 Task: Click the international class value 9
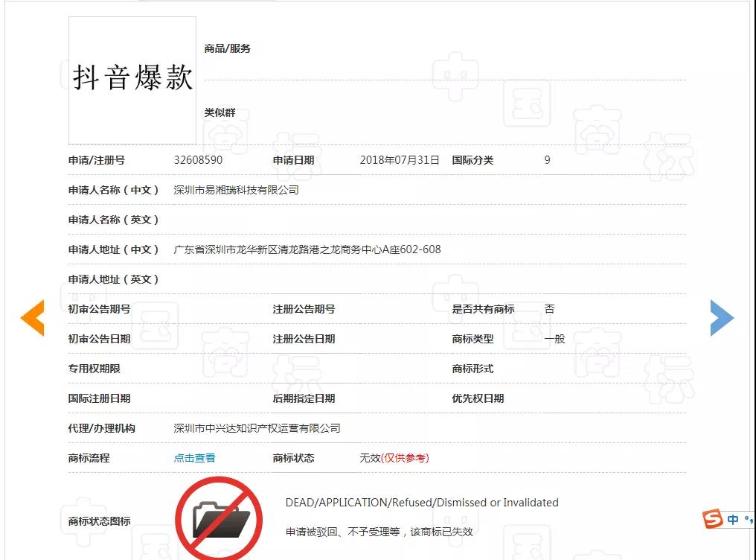[547, 160]
